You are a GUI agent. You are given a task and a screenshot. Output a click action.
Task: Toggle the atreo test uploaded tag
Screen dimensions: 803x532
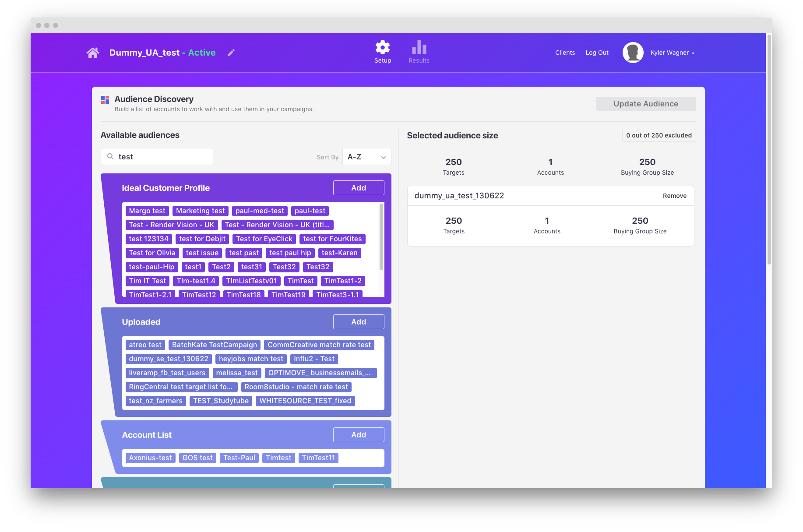(x=145, y=345)
